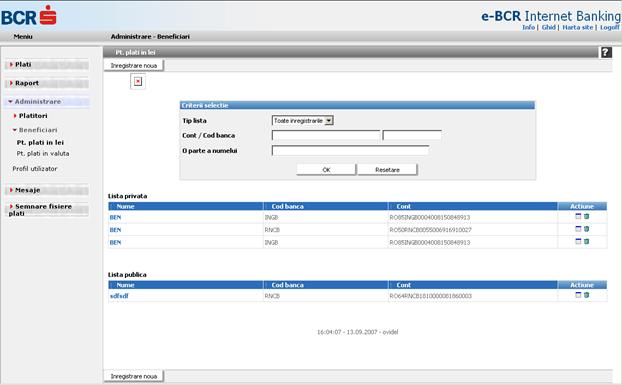The height and width of the screenshot is (385, 622).
Task: Open Pt. plati in valuta menu item
Action: [43, 153]
